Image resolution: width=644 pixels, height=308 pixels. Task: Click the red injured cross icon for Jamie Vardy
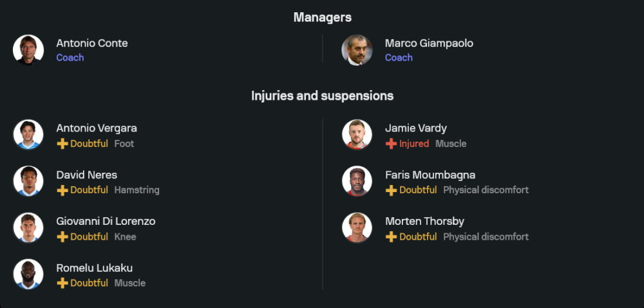[x=391, y=144]
